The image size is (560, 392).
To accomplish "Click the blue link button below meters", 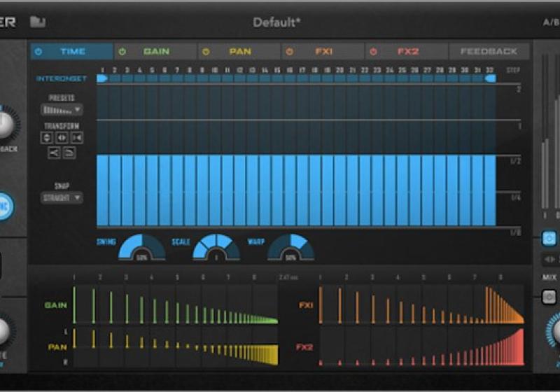I will pyautogui.click(x=549, y=239).
